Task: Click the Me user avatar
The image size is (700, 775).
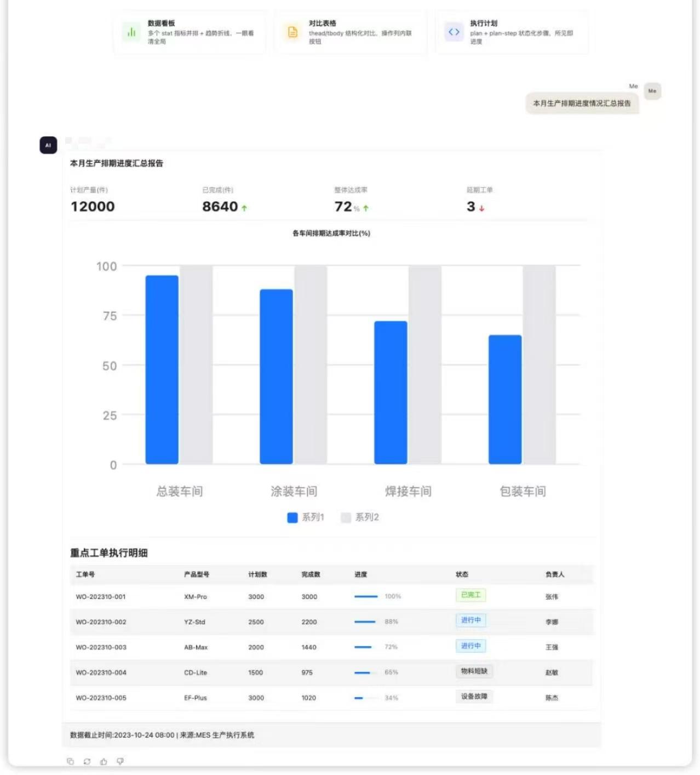Action: (x=652, y=91)
